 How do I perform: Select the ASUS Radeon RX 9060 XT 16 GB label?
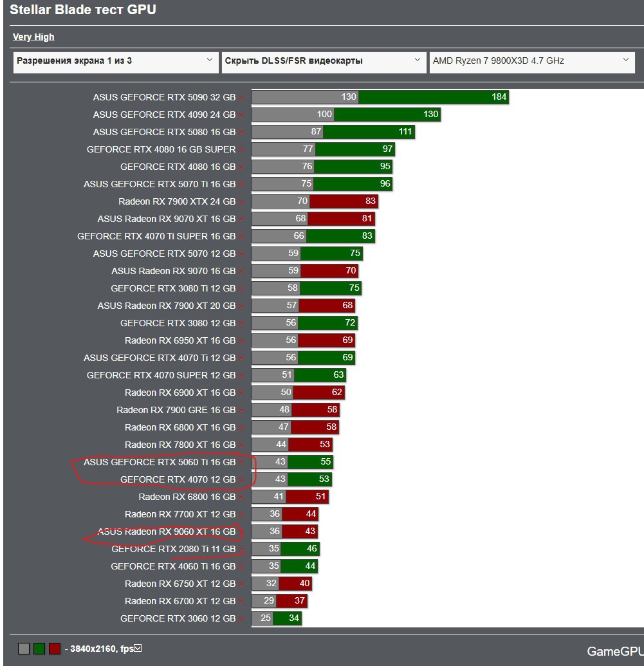pyautogui.click(x=167, y=532)
